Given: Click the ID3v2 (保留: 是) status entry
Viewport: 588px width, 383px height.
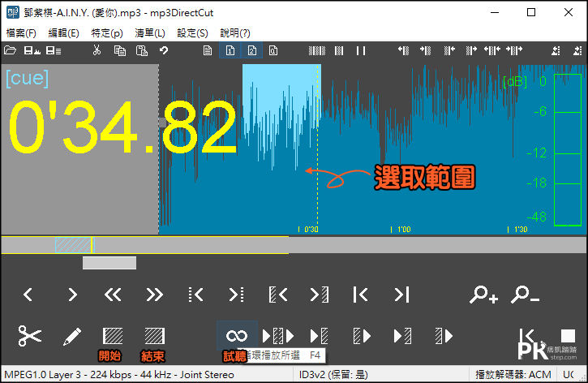Looking at the screenshot, I should click(333, 375).
